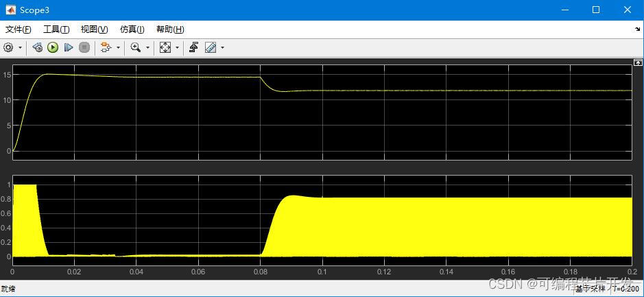Open the 文件(F) menu

click(18, 29)
